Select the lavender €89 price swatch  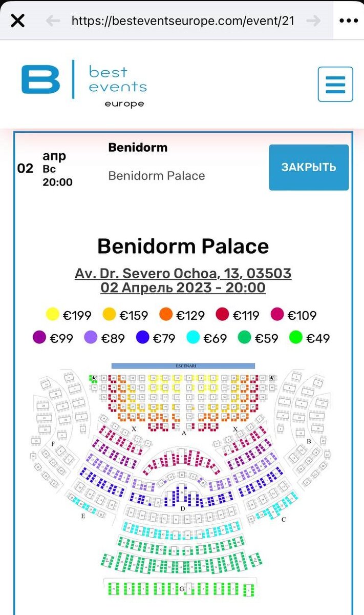[x=91, y=338]
